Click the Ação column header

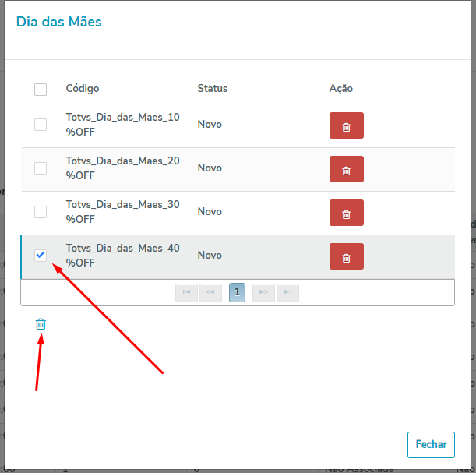point(341,89)
